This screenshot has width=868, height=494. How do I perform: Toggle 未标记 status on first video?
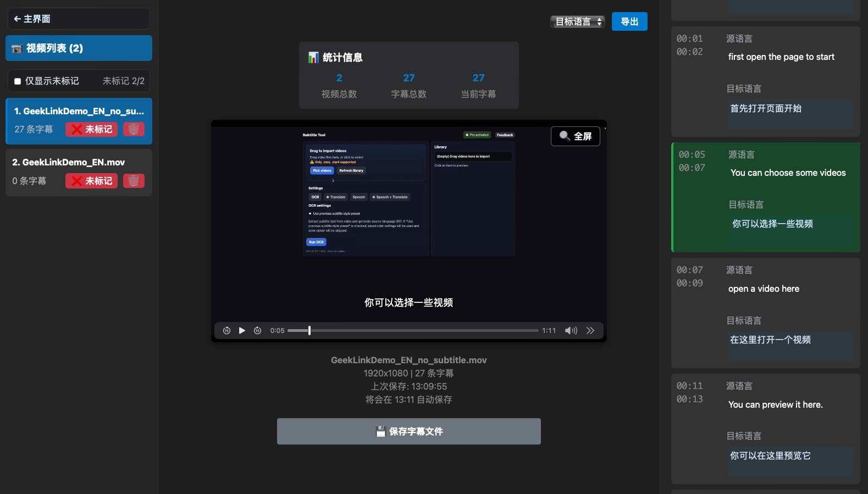[91, 129]
